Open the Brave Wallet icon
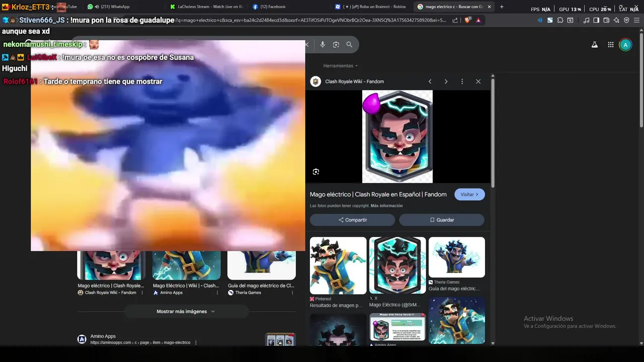The height and width of the screenshot is (362, 644). click(606, 20)
